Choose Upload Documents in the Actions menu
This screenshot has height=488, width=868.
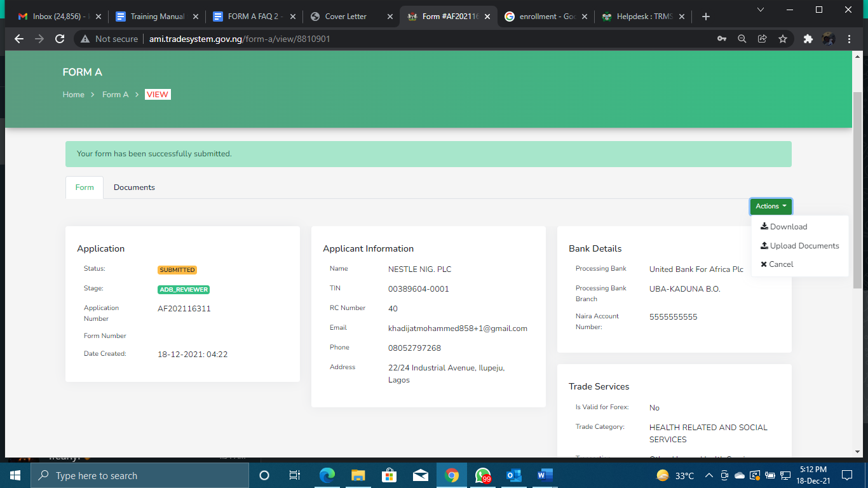(x=800, y=246)
